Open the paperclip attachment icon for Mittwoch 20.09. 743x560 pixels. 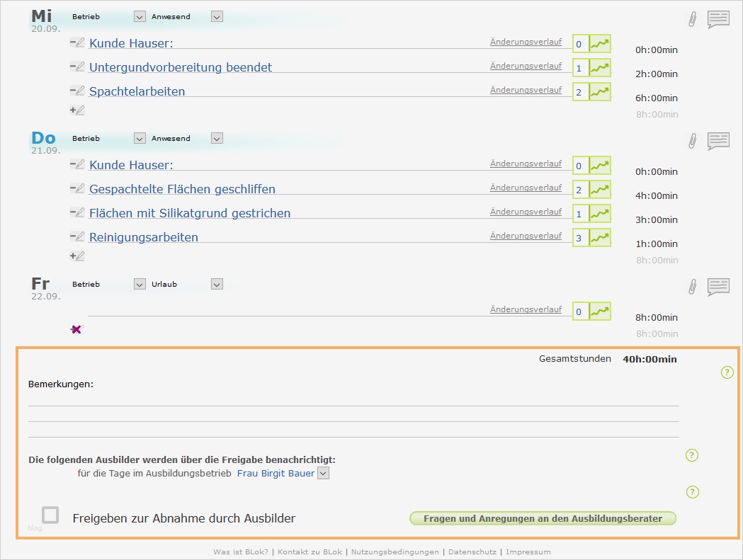691,18
